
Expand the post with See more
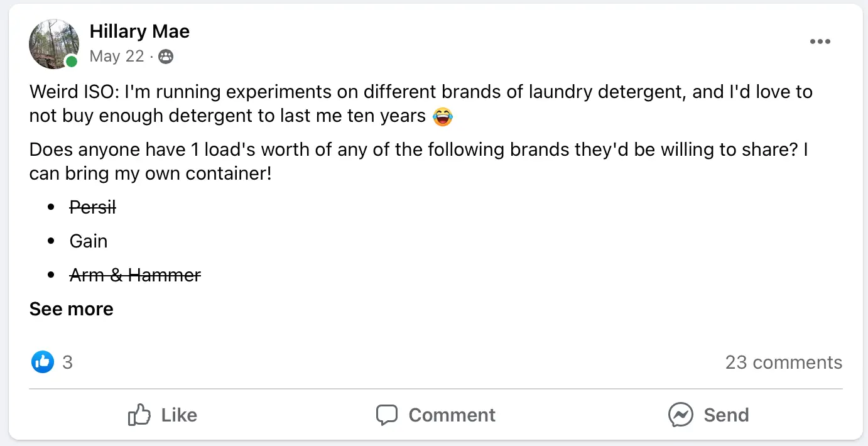[x=71, y=308]
